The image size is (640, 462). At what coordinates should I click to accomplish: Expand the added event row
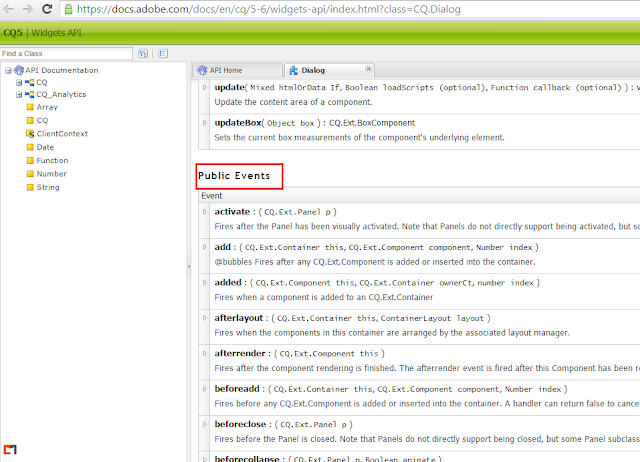tap(205, 282)
